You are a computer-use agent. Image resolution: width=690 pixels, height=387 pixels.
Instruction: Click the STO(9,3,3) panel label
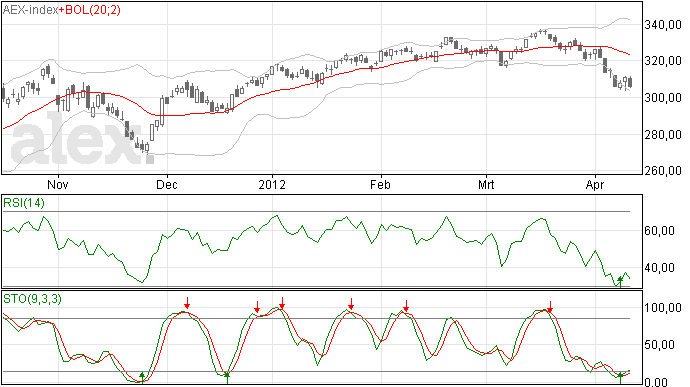coord(33,299)
